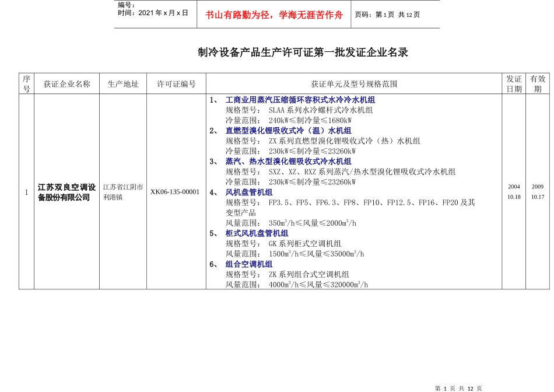Select heading 组合空调机组
The width and height of the screenshot is (554, 392).
pyautogui.click(x=249, y=264)
